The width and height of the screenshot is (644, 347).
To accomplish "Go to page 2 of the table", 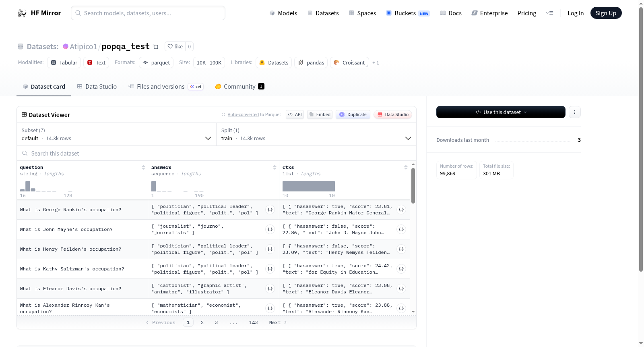I will [202, 322].
